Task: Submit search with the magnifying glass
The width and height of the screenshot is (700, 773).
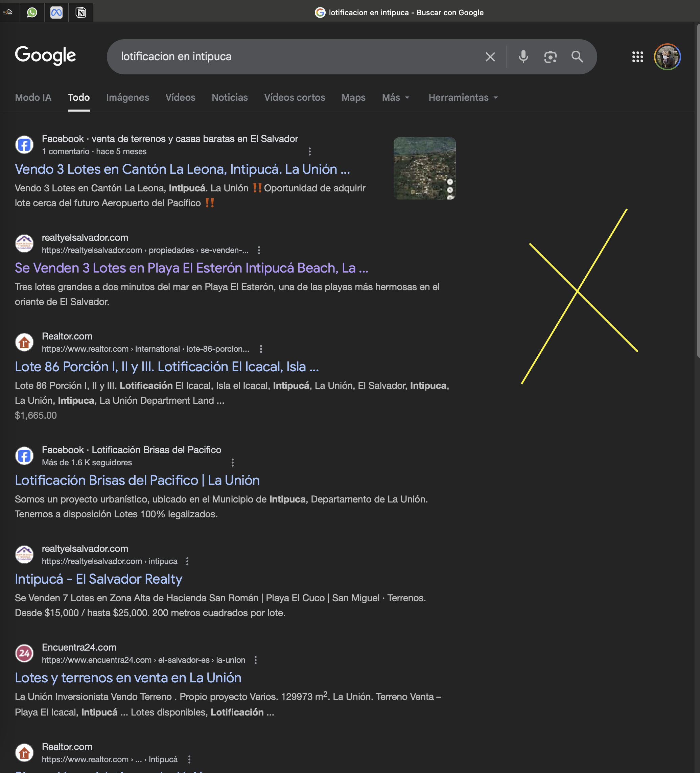Action: [577, 57]
